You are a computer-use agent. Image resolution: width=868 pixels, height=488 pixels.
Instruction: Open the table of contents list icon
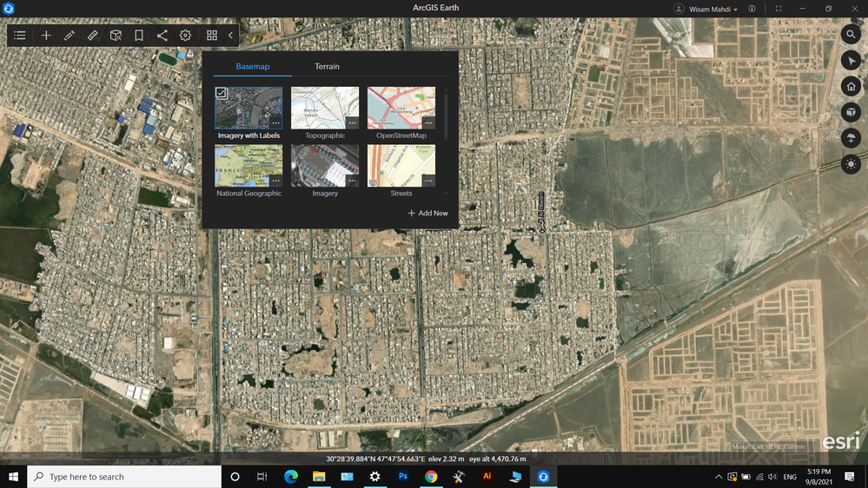[x=20, y=36]
